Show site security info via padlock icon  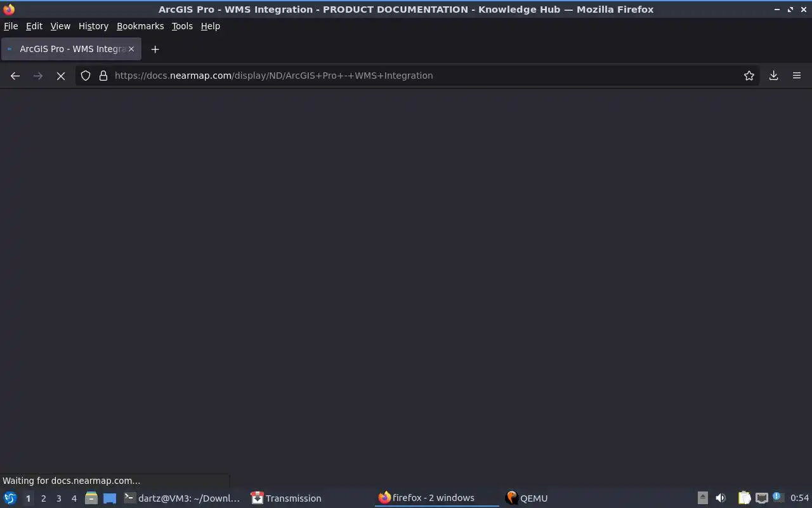click(x=103, y=76)
